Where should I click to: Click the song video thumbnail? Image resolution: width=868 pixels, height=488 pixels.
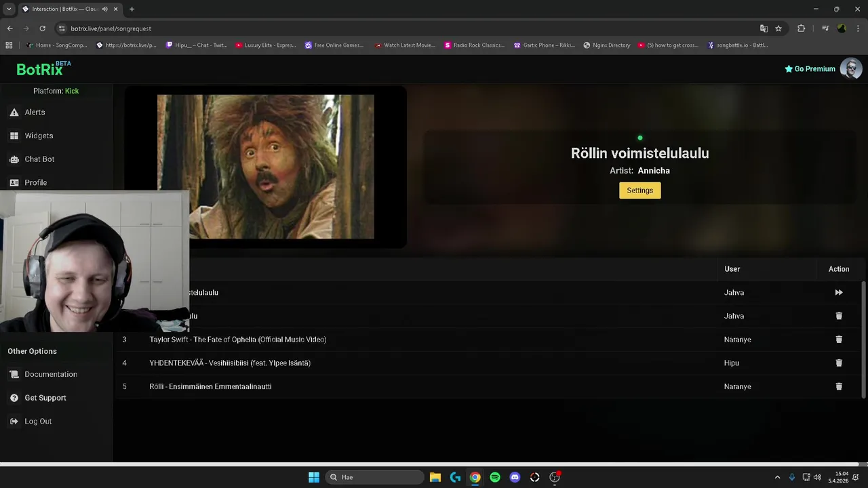point(266,167)
